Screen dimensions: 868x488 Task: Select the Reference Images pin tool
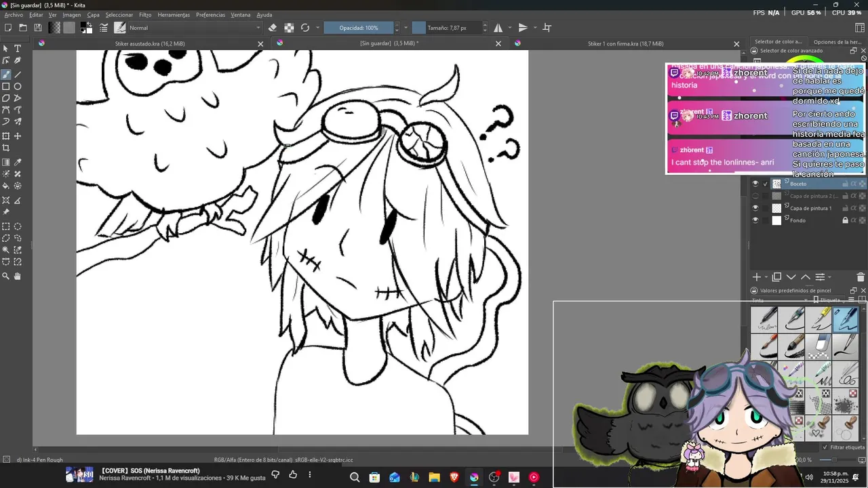tap(6, 211)
